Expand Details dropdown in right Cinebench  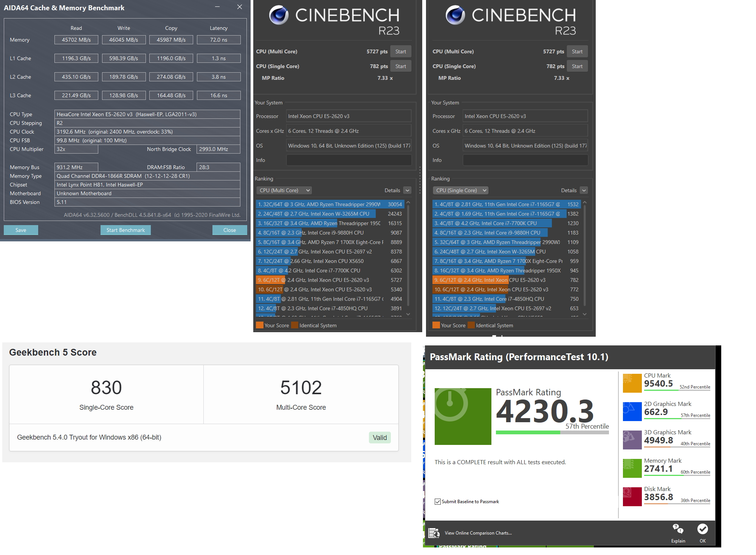584,190
